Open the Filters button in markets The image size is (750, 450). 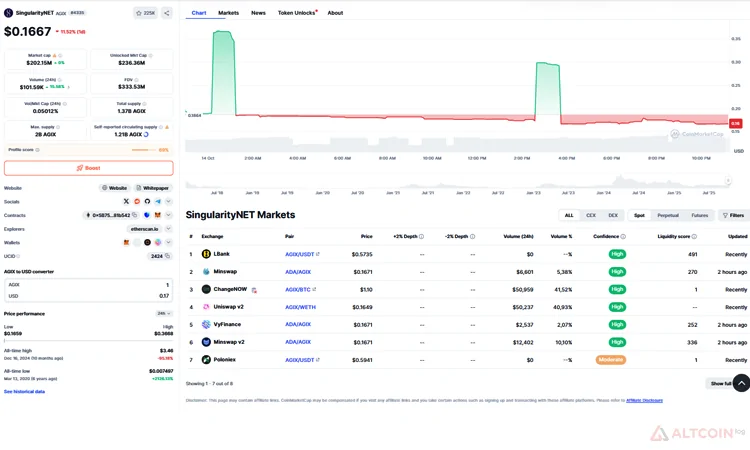pyautogui.click(x=733, y=215)
